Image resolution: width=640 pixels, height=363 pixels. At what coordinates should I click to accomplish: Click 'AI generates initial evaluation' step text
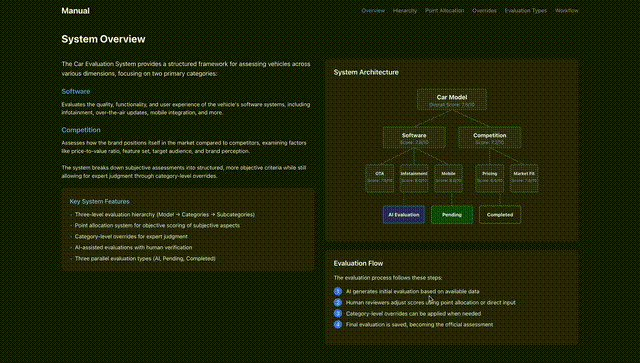tap(413, 292)
